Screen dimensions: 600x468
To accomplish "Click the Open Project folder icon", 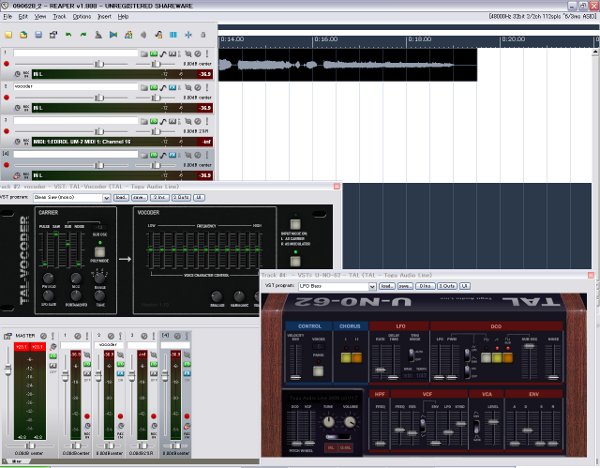I will (x=23, y=35).
